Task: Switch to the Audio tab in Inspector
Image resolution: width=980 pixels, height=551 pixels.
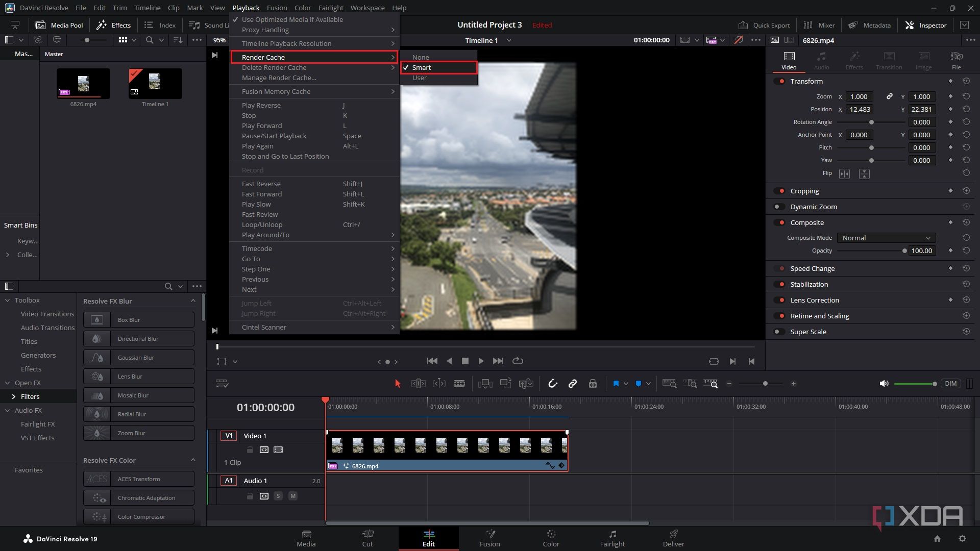Action: click(x=821, y=60)
